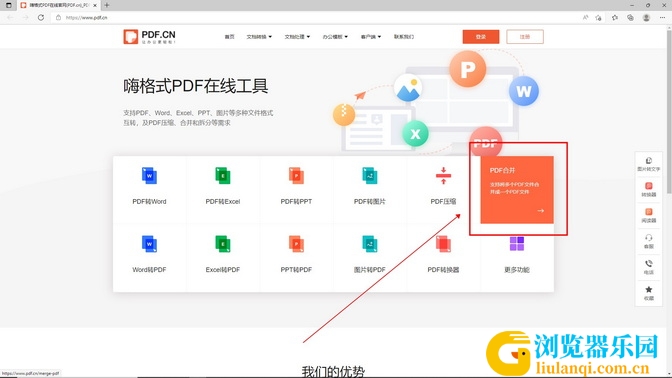Click the 我们的优势 heading
The height and width of the screenshot is (378, 672).
333,371
